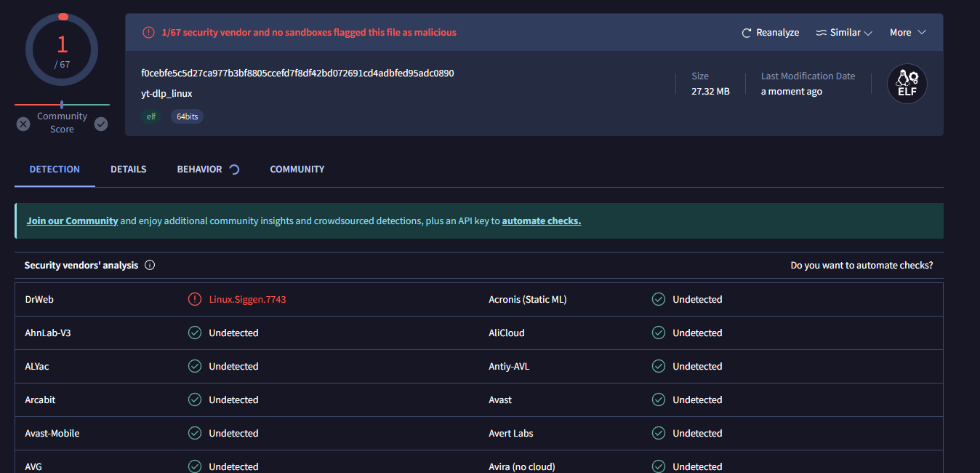Open the Behavior tab
980x473 pixels.
coord(200,170)
